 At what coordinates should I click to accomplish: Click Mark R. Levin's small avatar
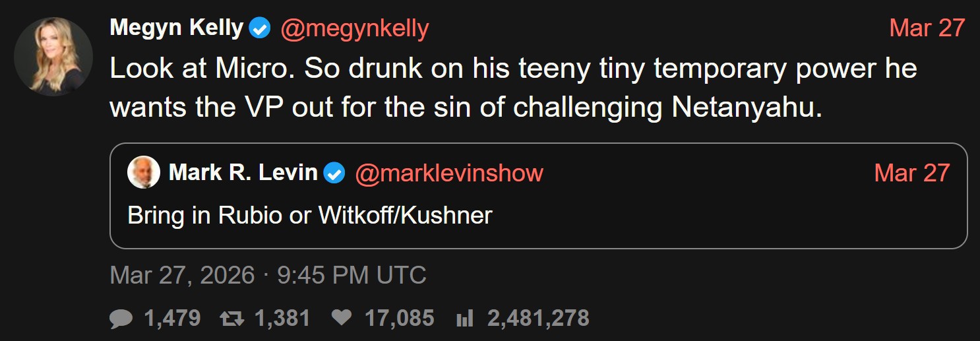tap(144, 173)
